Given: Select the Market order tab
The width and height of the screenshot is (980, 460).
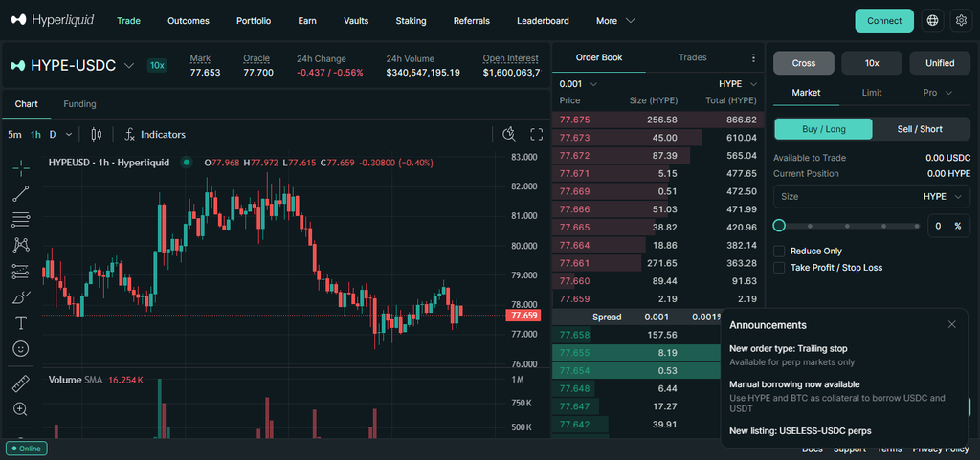Looking at the screenshot, I should 806,93.
